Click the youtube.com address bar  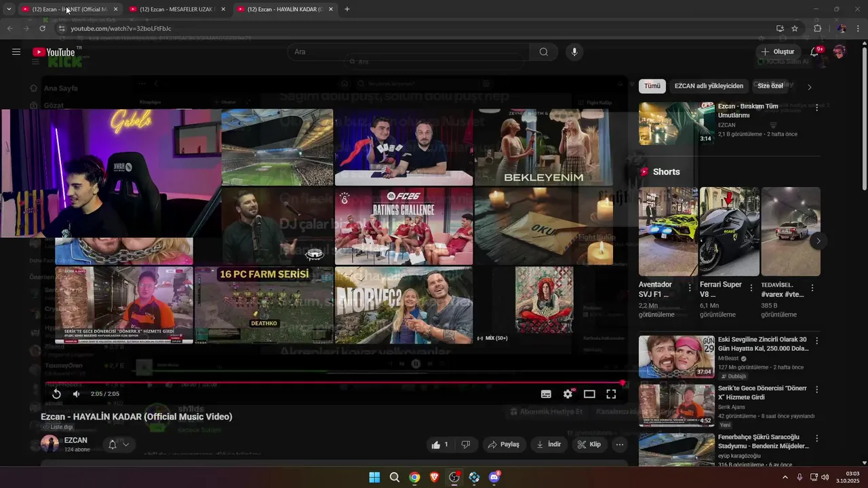coord(414,28)
